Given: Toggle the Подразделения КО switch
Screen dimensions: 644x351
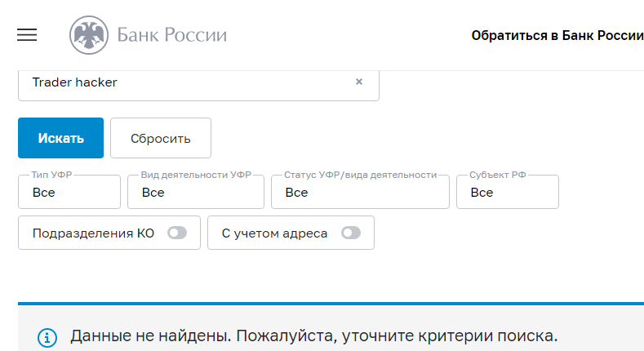Looking at the screenshot, I should 177,233.
